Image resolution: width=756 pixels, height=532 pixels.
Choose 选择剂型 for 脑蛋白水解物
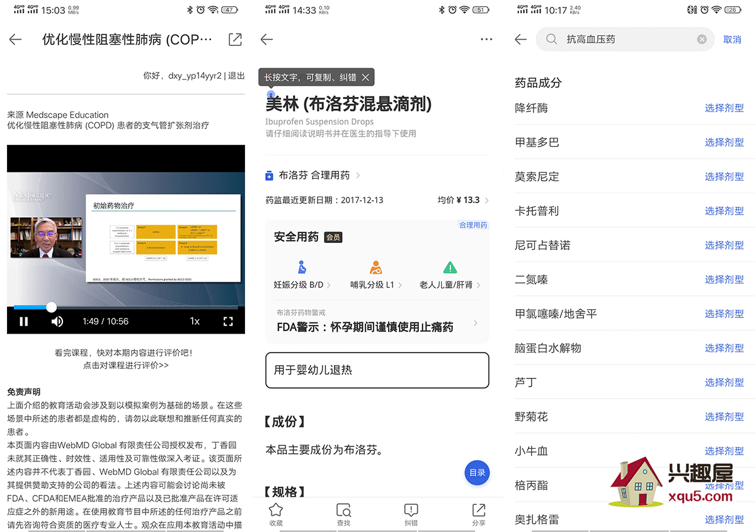pyautogui.click(x=724, y=348)
